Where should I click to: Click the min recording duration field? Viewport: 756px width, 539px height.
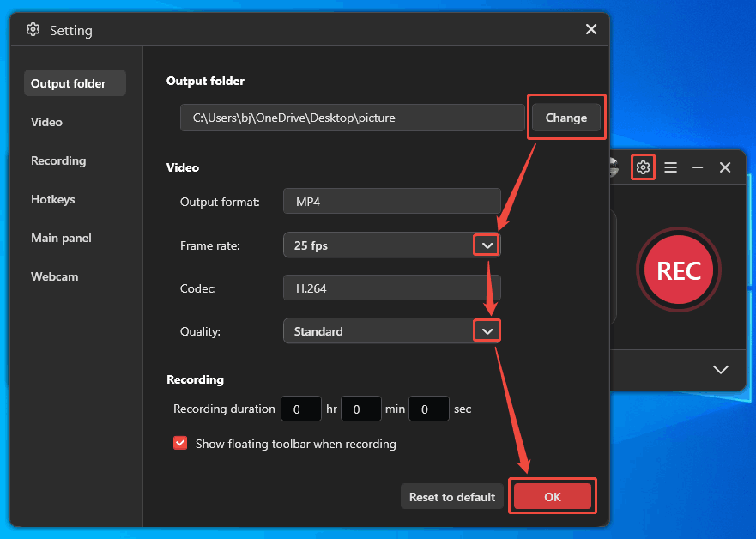pyautogui.click(x=360, y=409)
